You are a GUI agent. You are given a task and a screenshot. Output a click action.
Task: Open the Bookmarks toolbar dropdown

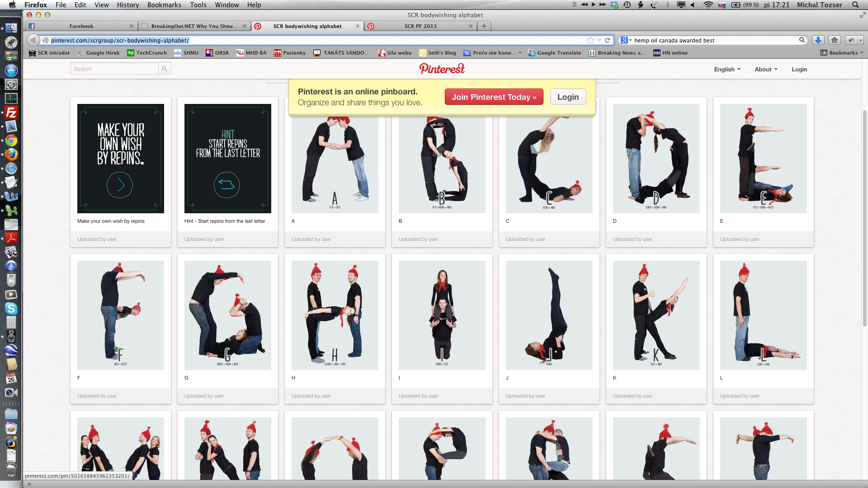click(x=842, y=53)
